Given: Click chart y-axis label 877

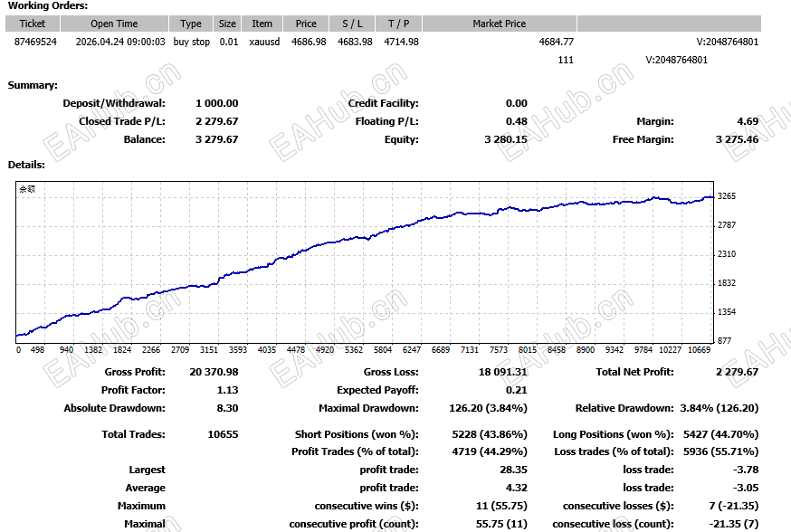Looking at the screenshot, I should 724,341.
